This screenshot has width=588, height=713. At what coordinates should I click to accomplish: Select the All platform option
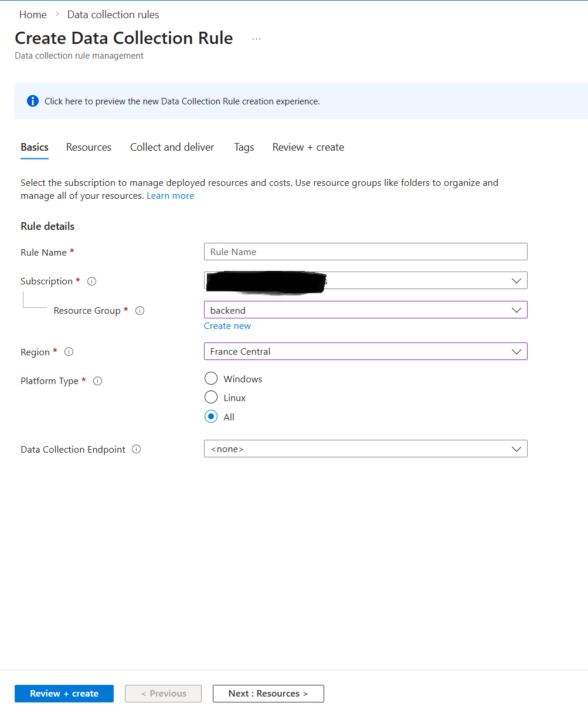tap(211, 416)
